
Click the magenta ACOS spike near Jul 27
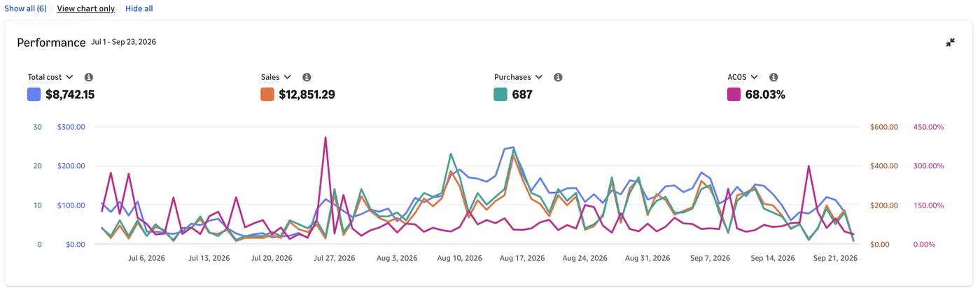point(325,138)
